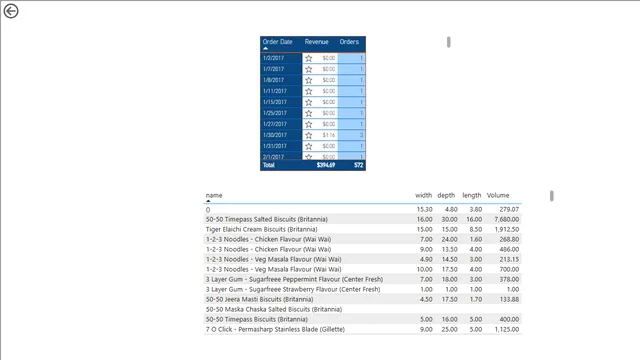Screen dimensions: 640x360
Task: Sort by Volume column header
Action: (498, 196)
